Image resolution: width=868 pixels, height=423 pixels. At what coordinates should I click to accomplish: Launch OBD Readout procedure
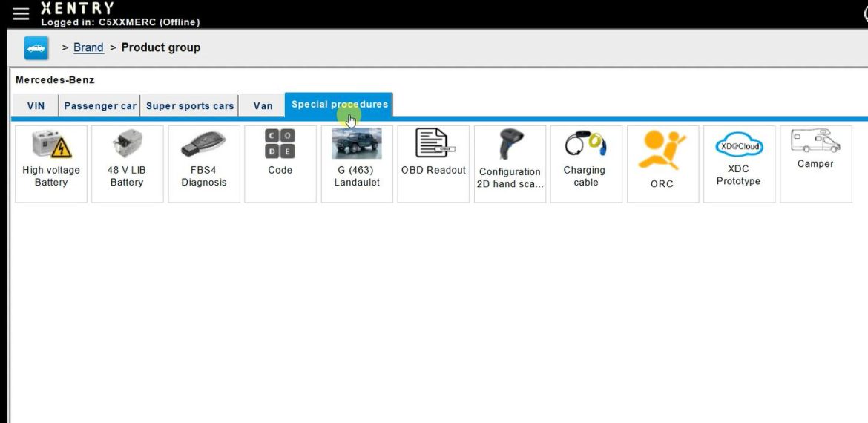point(433,163)
